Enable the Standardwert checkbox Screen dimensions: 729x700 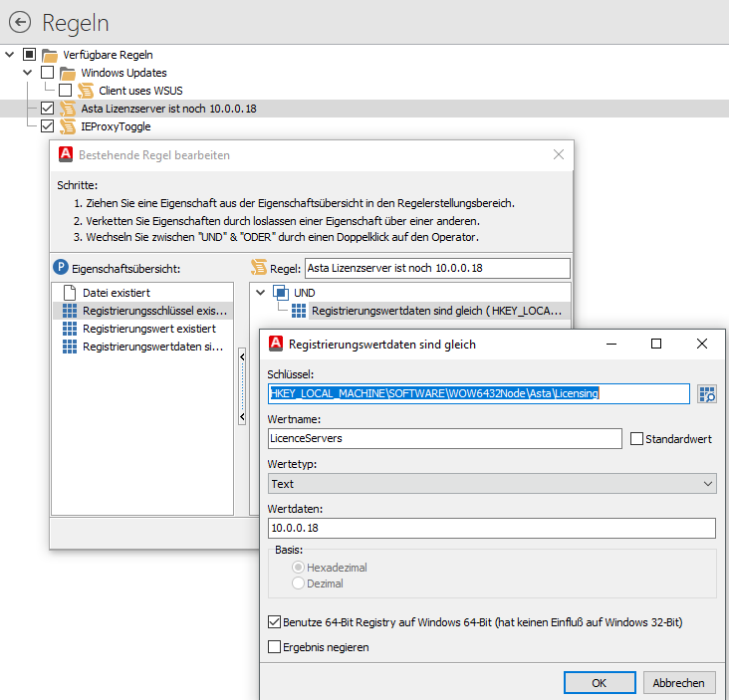(637, 439)
